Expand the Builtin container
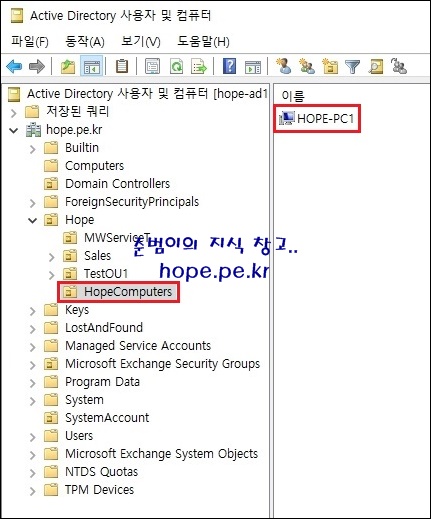 click(x=32, y=149)
